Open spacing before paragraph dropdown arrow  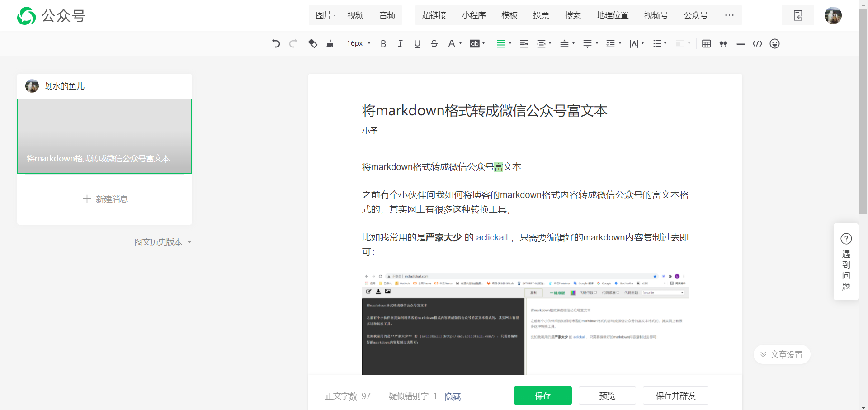(574, 43)
